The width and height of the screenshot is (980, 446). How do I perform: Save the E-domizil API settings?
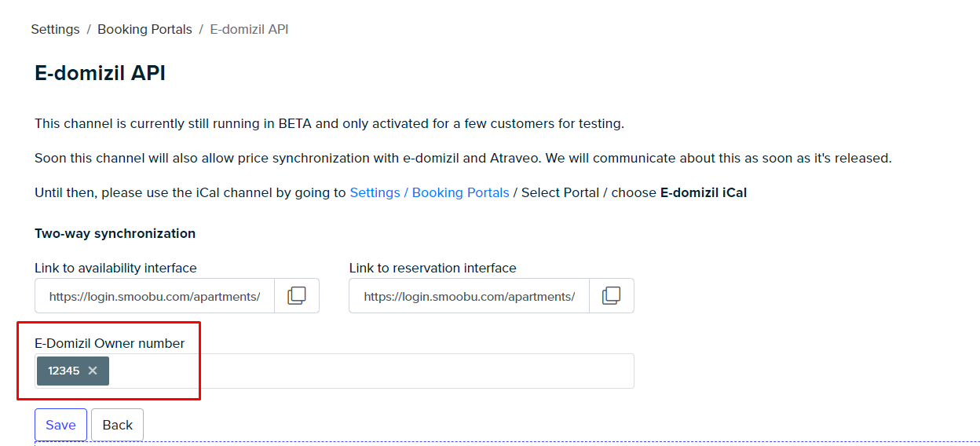coord(60,425)
